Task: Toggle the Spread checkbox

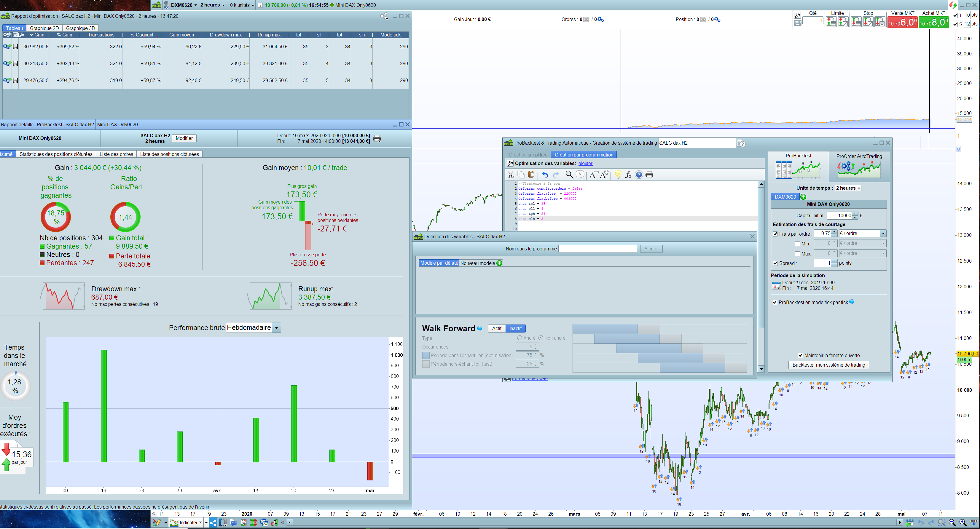Action: tap(775, 263)
